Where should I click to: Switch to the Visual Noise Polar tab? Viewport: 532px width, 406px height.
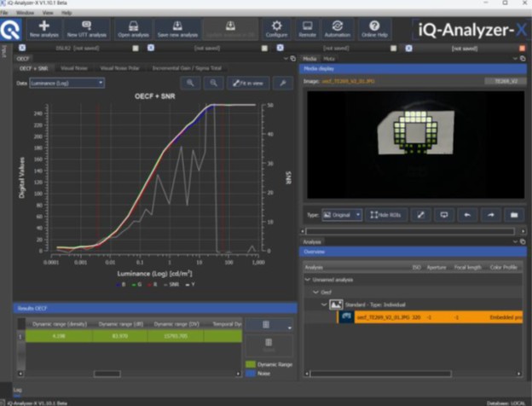[119, 68]
